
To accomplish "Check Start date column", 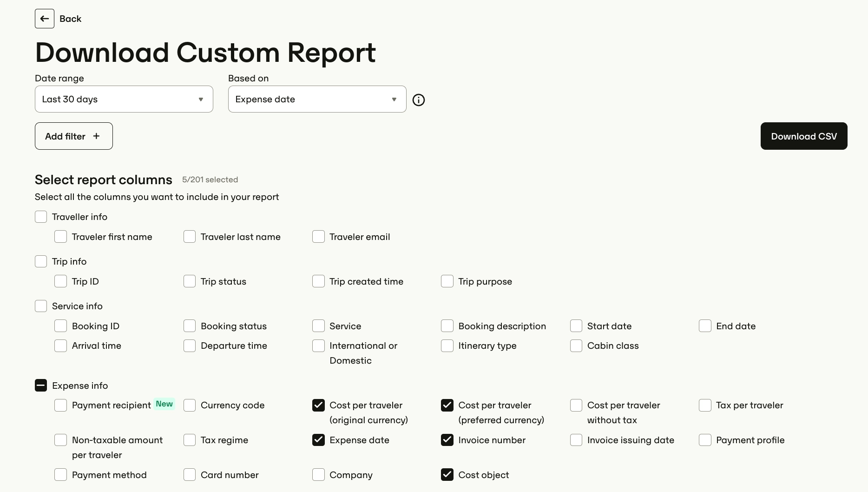I will (x=576, y=326).
